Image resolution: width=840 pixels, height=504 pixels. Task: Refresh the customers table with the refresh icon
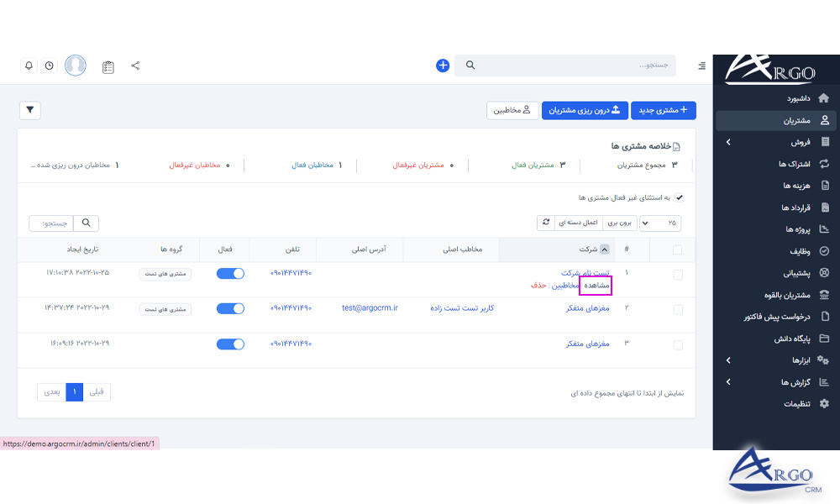click(x=547, y=223)
